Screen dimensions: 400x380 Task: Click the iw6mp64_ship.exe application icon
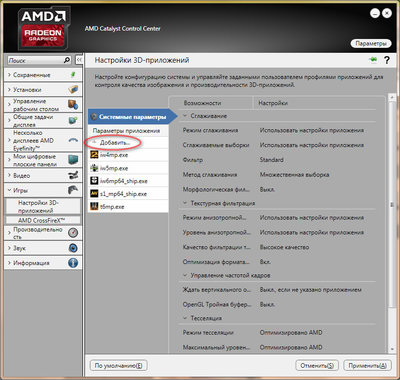[94, 181]
